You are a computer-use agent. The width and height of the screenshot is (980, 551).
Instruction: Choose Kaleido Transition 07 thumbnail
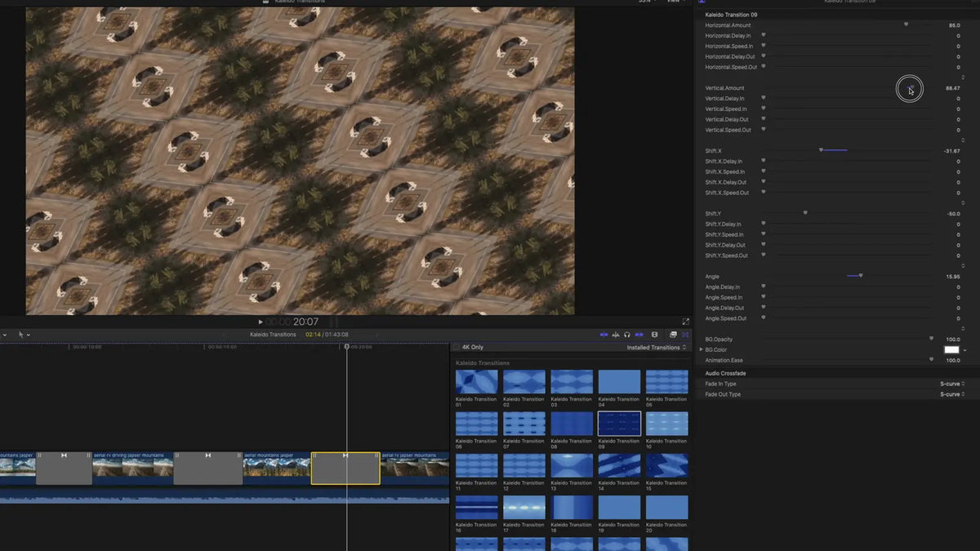coord(523,424)
